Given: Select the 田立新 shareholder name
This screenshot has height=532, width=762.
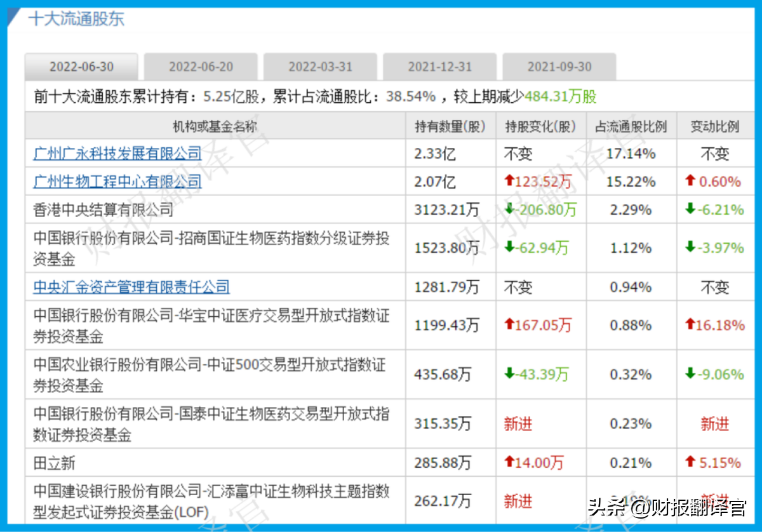Looking at the screenshot, I should (x=54, y=463).
